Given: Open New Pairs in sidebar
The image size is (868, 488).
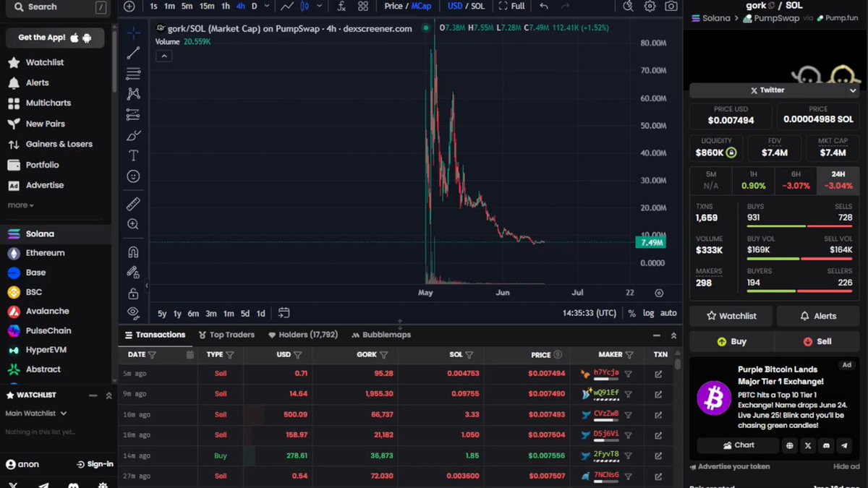Looking at the screenshot, I should pyautogui.click(x=45, y=124).
